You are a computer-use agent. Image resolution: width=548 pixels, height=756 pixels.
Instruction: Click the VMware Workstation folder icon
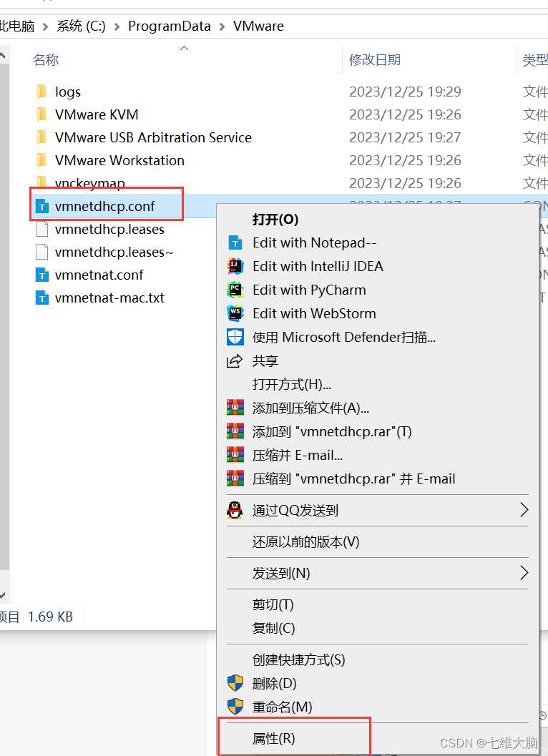tap(42, 160)
